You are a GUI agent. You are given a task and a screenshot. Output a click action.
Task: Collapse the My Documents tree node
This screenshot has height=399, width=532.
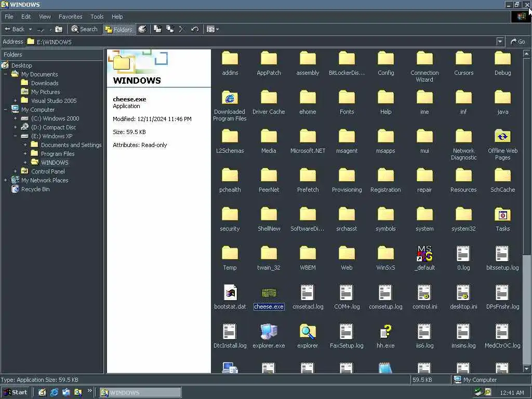pyautogui.click(x=5, y=74)
